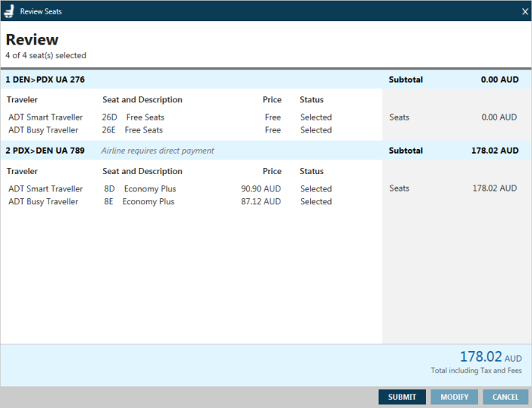This screenshot has height=408, width=532.
Task: Click 'Airline requires direct payment' note
Action: point(158,151)
